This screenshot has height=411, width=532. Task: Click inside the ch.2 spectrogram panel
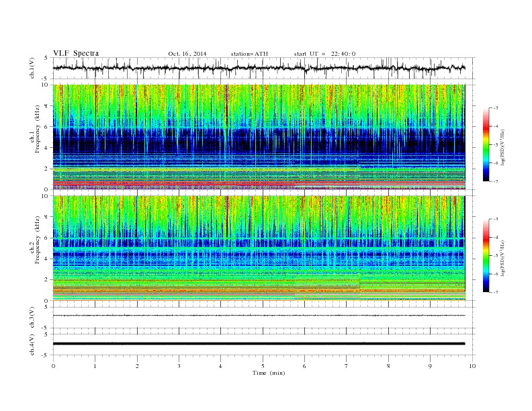tap(259, 248)
